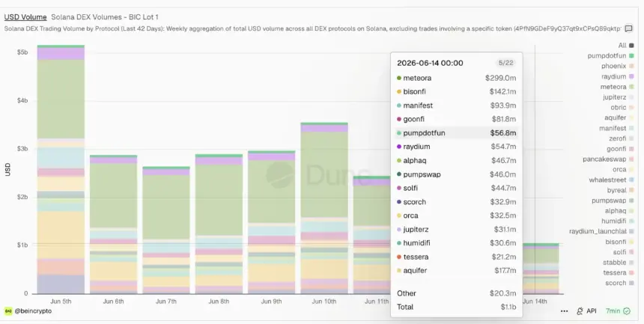Viewport: 644px width, 324px height.
Task: Toggle phoenix series in the legend
Action: [617, 66]
